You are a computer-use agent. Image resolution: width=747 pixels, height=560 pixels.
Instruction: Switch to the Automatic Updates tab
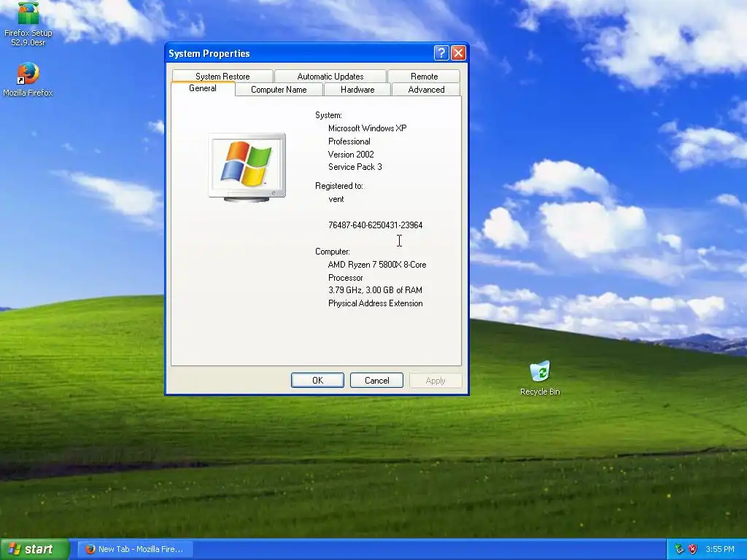coord(330,76)
